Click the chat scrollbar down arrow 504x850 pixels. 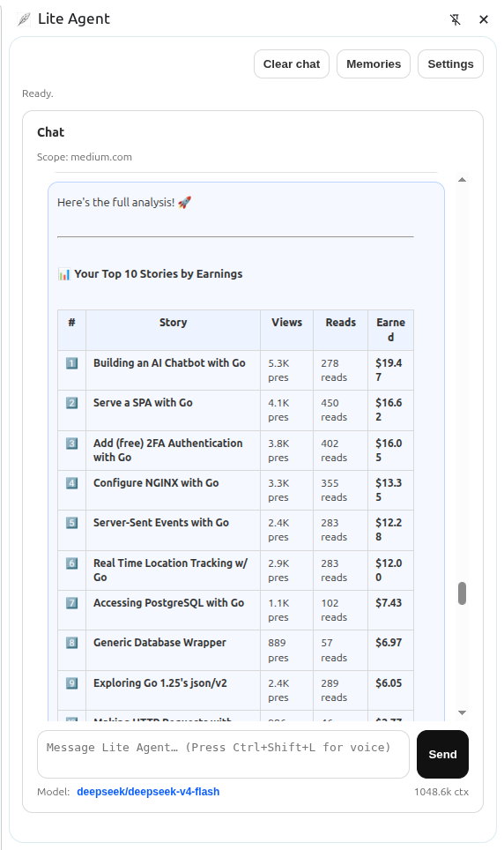pos(462,712)
